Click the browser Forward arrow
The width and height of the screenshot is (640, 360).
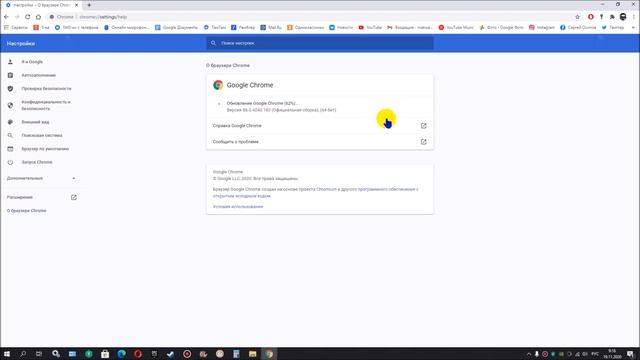click(17, 17)
